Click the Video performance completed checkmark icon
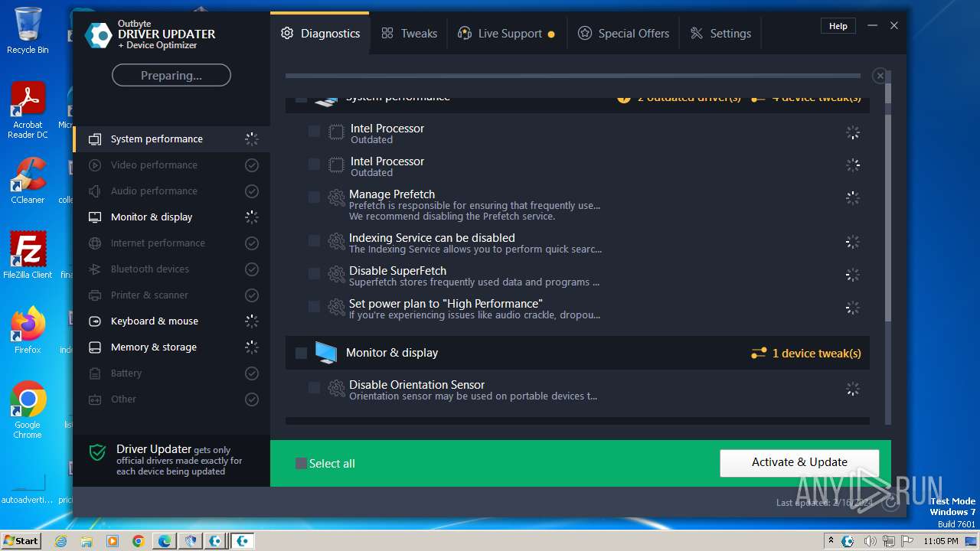This screenshot has width=980, height=551. pos(251,165)
